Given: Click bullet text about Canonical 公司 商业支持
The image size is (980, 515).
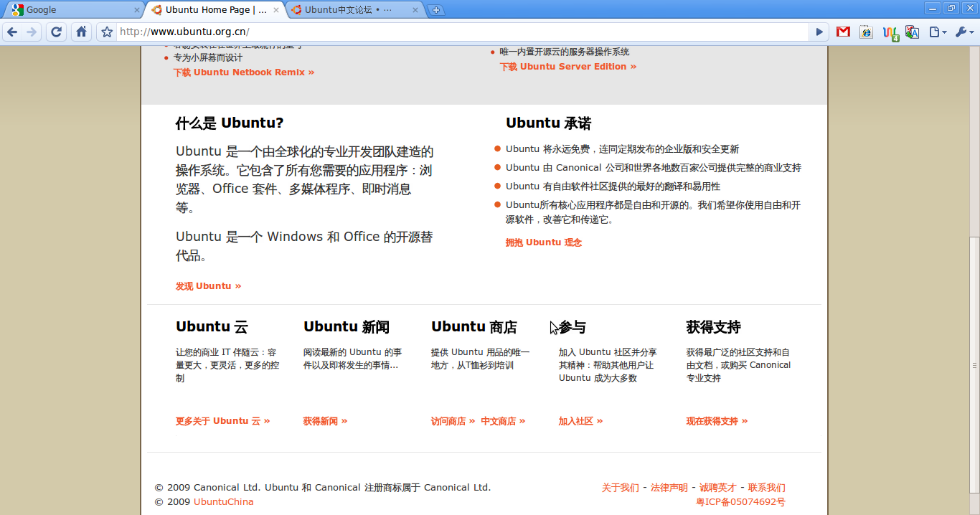Looking at the screenshot, I should point(654,168).
